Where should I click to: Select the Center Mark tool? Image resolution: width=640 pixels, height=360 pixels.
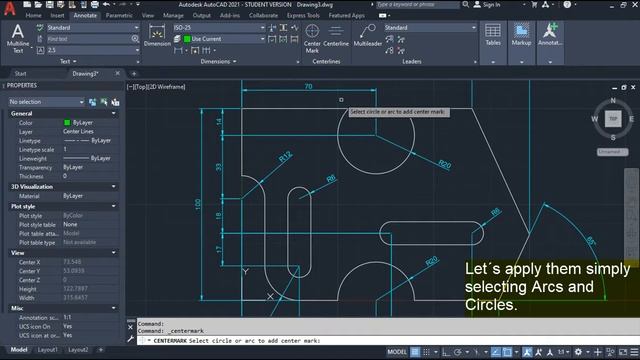312,39
